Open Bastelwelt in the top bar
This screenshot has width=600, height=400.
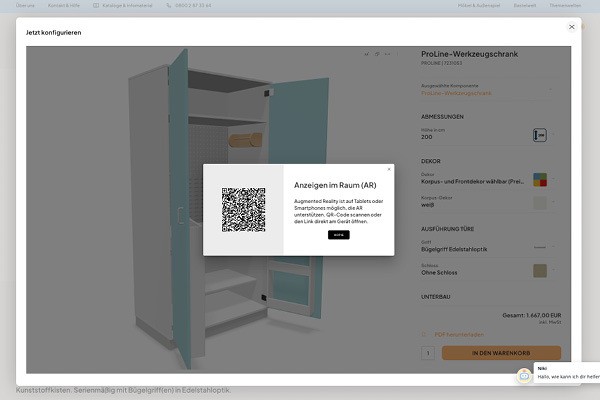point(525,5)
